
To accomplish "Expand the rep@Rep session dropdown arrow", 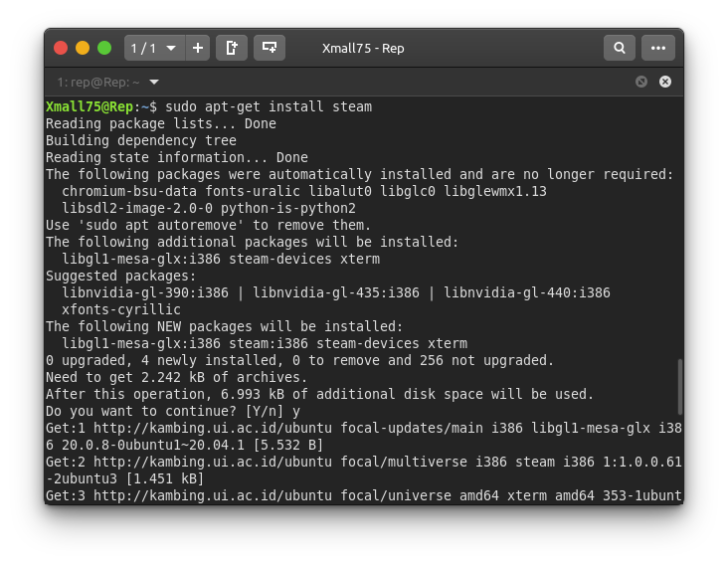I will point(154,83).
